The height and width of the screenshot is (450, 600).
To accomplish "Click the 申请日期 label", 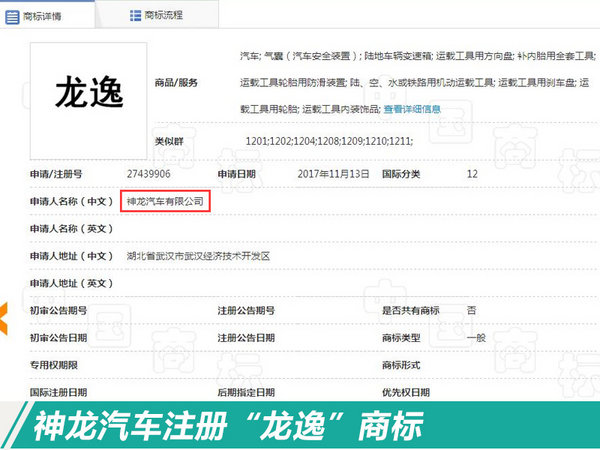I will [236, 174].
